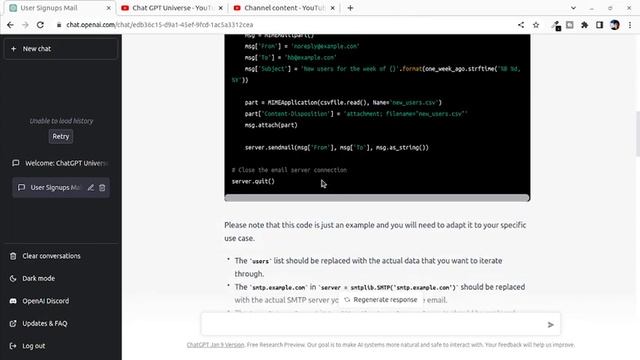Reload the page using the refresh icon
Image resolution: width=640 pixels, height=360 pixels.
pyautogui.click(x=40, y=25)
